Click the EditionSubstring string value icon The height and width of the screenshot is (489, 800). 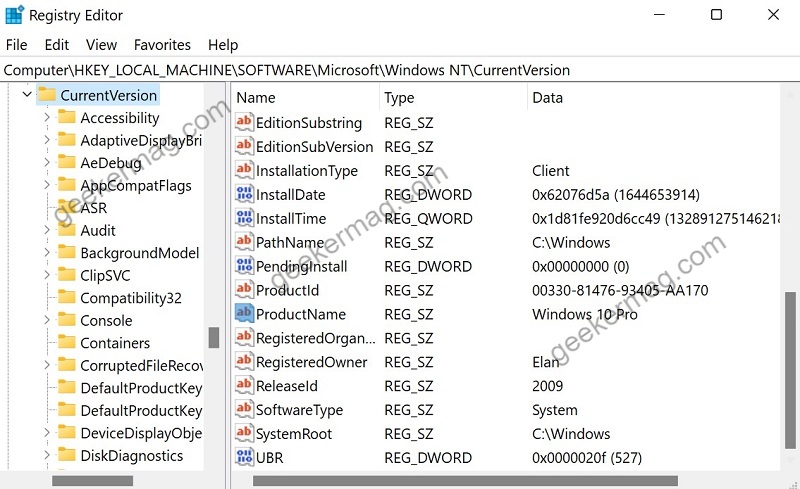pos(244,122)
